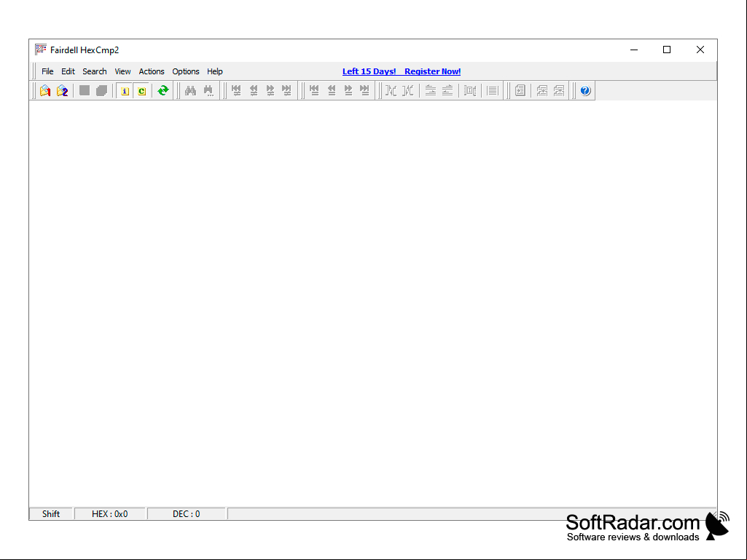The image size is (747, 560).
Task: Click the 'Left 15 Days! Register Now!' link
Action: 402,71
